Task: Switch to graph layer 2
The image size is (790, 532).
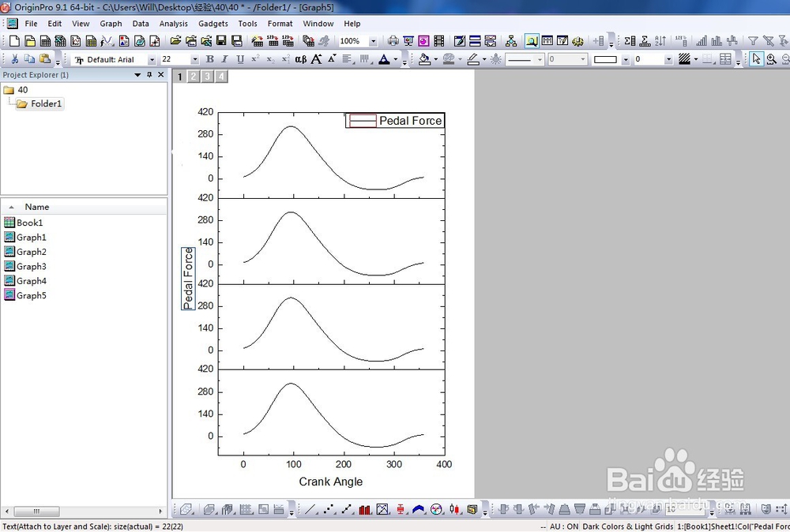Action: [194, 76]
